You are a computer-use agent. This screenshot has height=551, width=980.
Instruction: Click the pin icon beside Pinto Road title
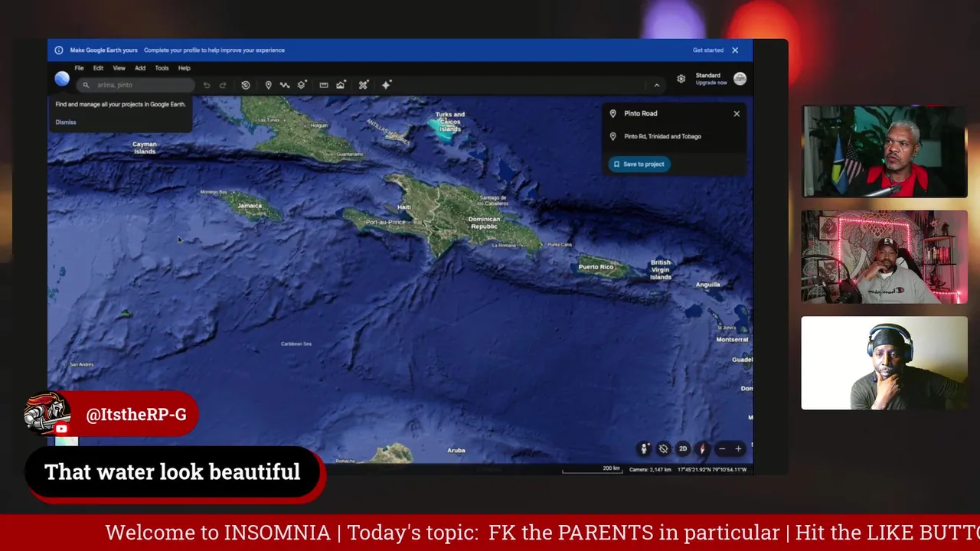coord(612,113)
